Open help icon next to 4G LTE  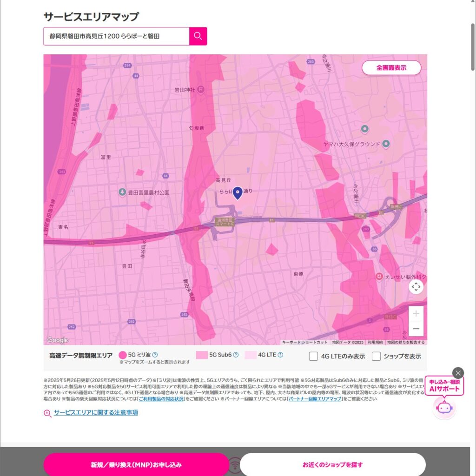click(280, 355)
